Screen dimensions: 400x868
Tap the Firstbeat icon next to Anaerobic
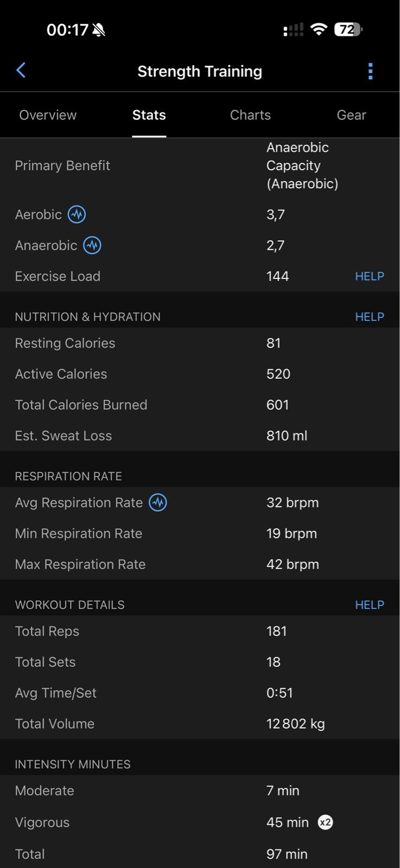click(x=92, y=245)
